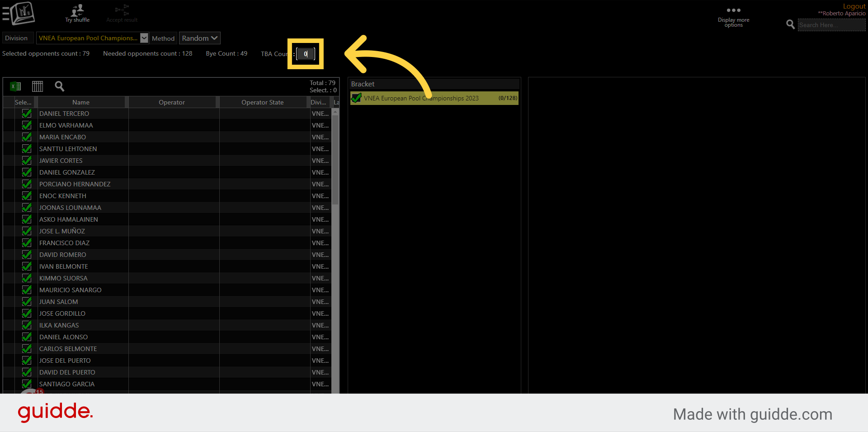Viewport: 868px width, 432px height.
Task: Select the JOSE GORDILLO name
Action: (62, 313)
